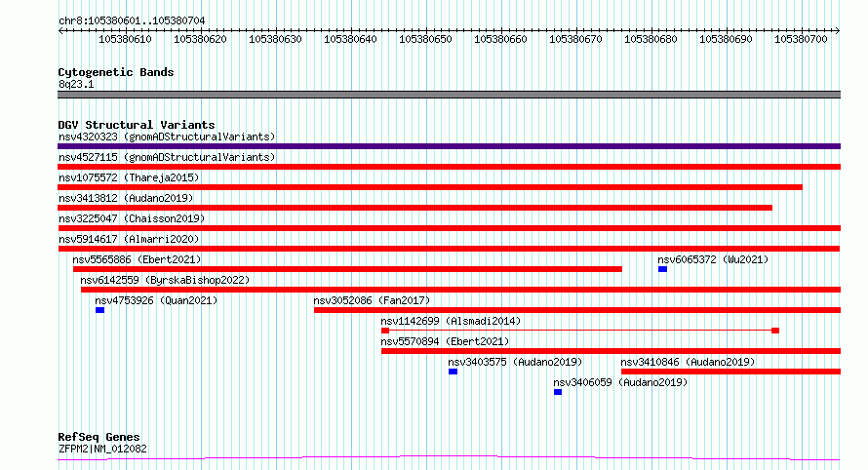The width and height of the screenshot is (868, 470).
Task: Open nsv5565886 (Ebert2021) label
Action: click(x=137, y=259)
